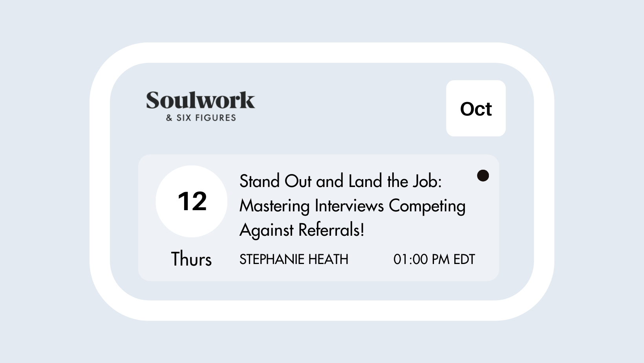Click the 01:00 digits in the event time
The image size is (644, 363).
(410, 259)
